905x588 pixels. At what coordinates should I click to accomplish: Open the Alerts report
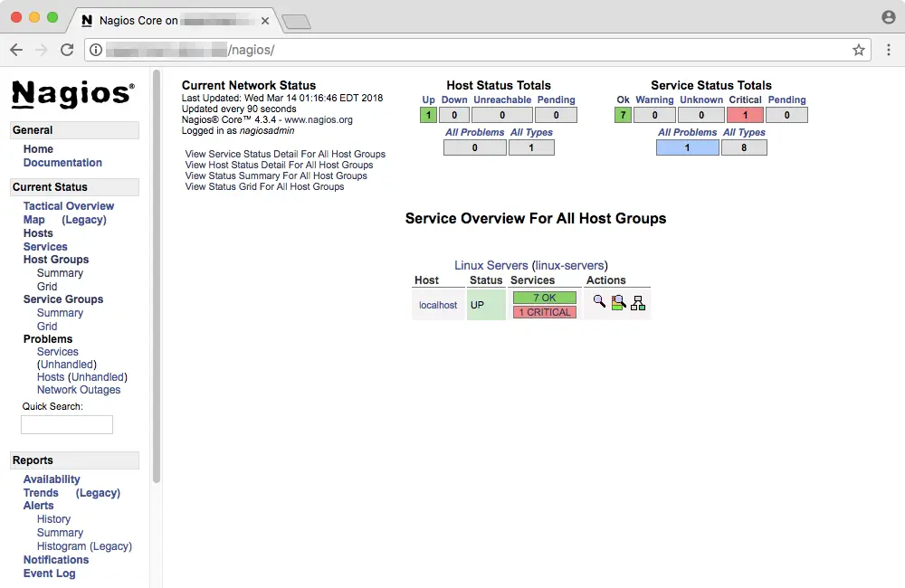(x=38, y=506)
